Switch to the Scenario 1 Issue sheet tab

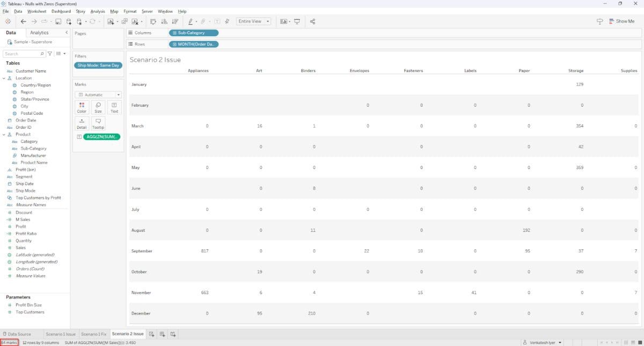[61, 334]
